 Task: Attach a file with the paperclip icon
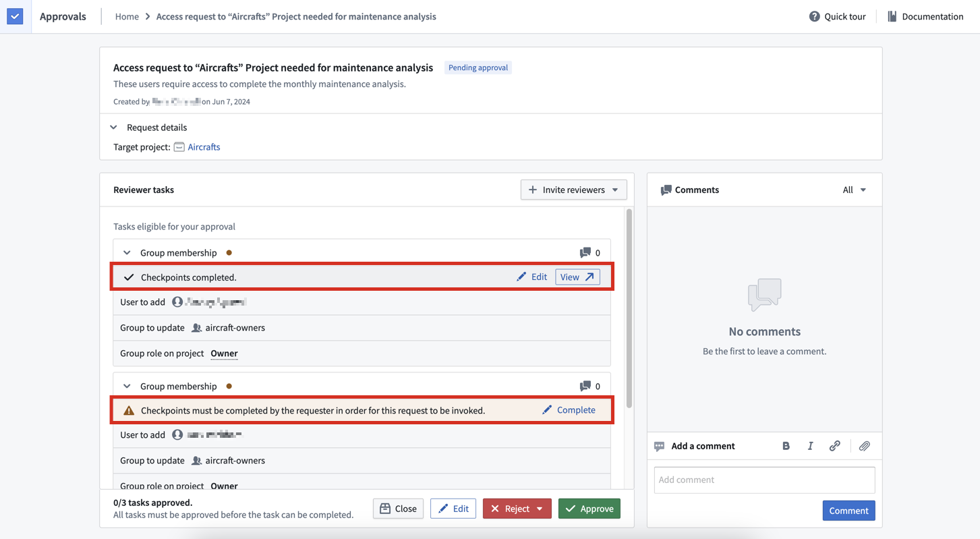coord(864,446)
